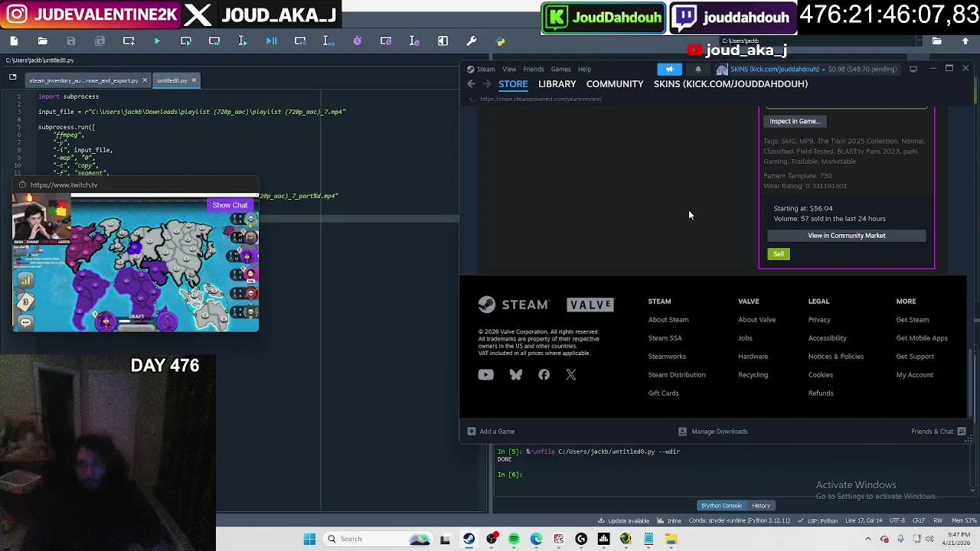Open the SKINS (KICK.COM/JOUDDAHDOUH) profile tab

(730, 84)
